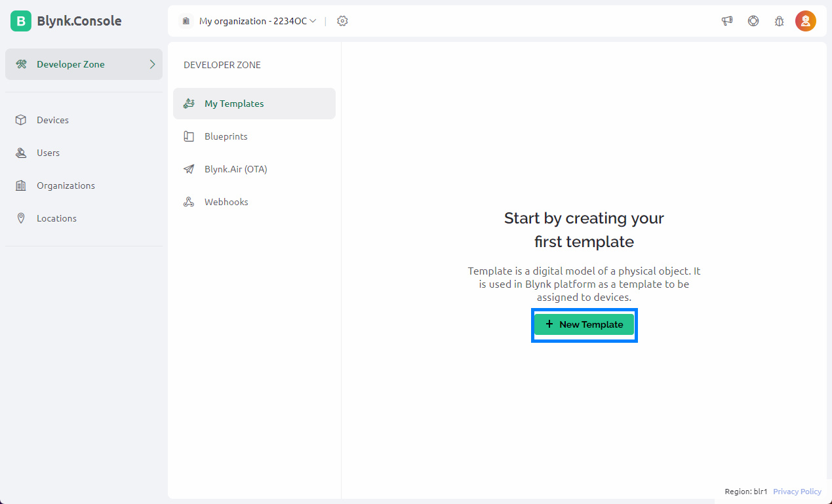Expand the My organization dropdown
Image resolution: width=832 pixels, height=504 pixels.
[258, 21]
